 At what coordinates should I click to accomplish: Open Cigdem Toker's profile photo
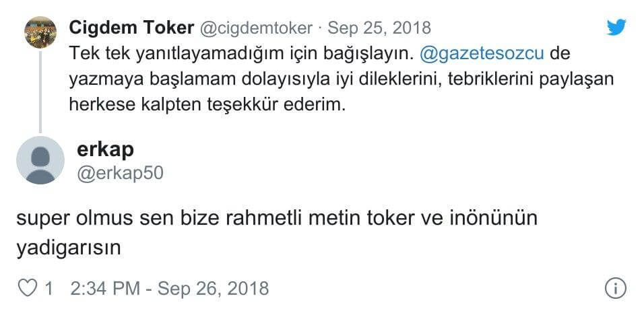coord(40,32)
